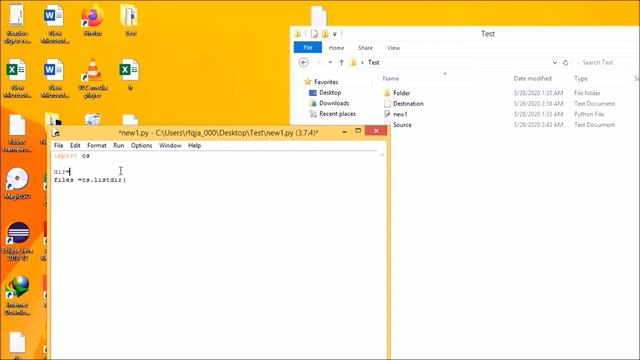Viewport: 640px width, 360px height.
Task: Click the 'import os' line in the editor
Action: click(x=72, y=156)
